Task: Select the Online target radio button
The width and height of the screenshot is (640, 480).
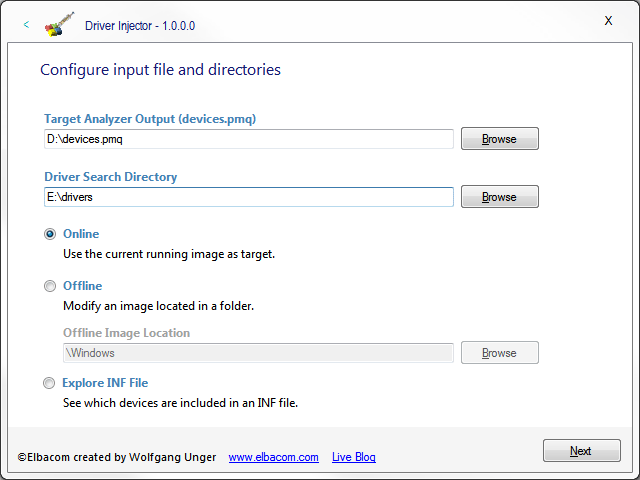Action: pyautogui.click(x=50, y=234)
